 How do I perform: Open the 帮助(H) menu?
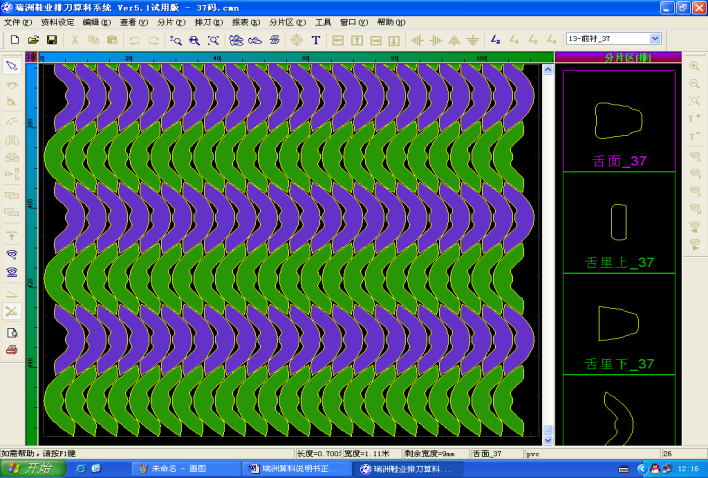391,22
